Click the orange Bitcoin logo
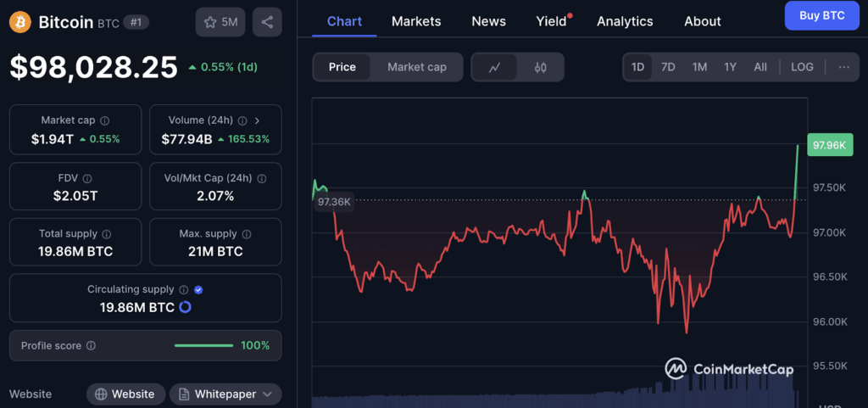The height and width of the screenshot is (408, 868). click(x=19, y=22)
